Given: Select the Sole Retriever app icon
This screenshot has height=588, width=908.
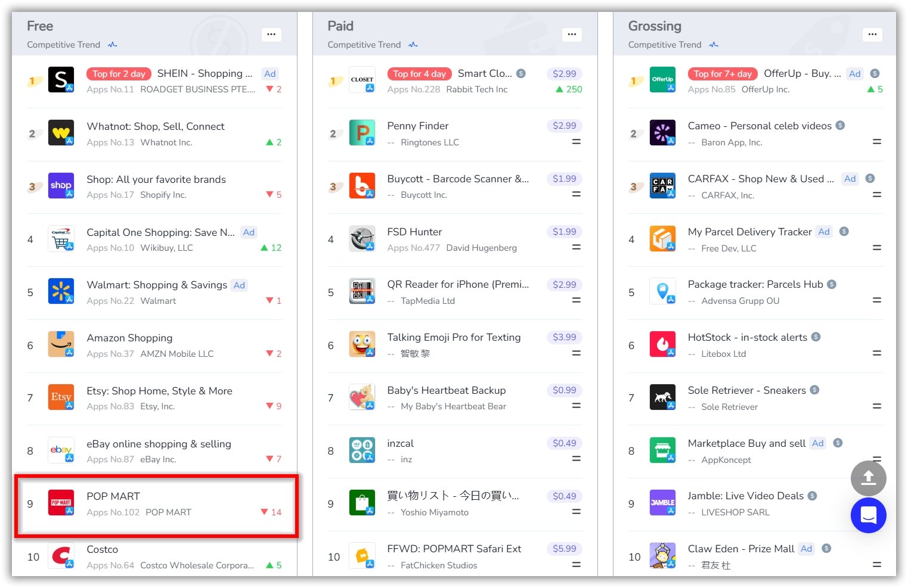Looking at the screenshot, I should [x=662, y=397].
